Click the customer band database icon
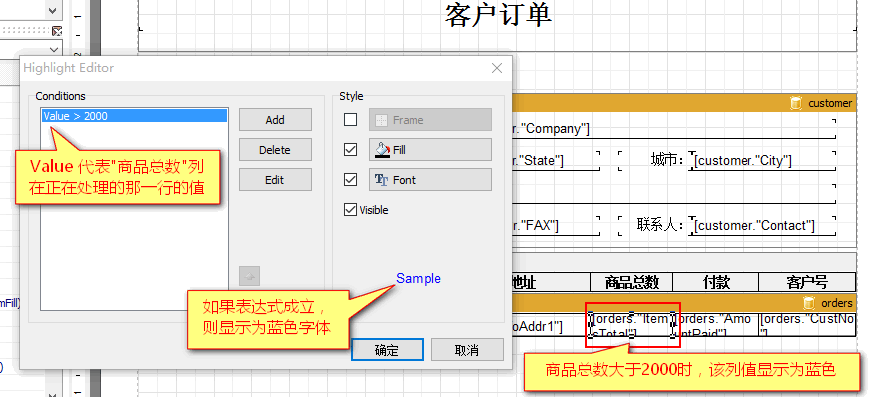Image resolution: width=873 pixels, height=397 pixels. point(796,103)
